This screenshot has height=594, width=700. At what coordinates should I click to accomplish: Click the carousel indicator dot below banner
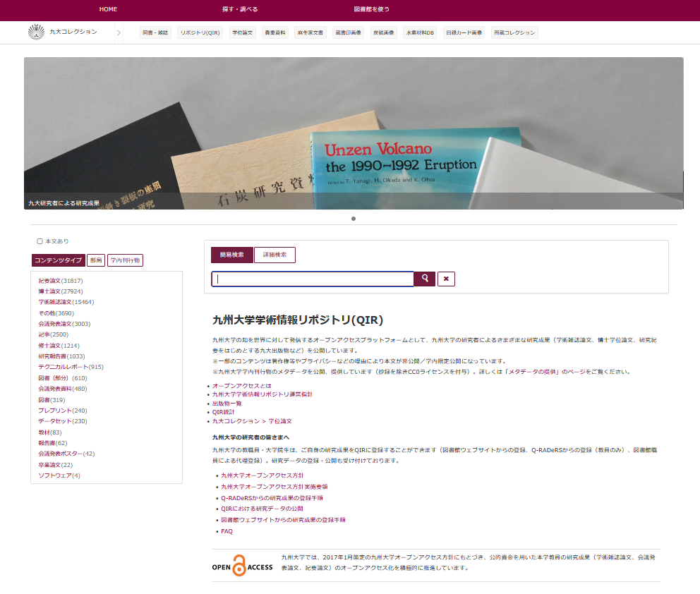pyautogui.click(x=354, y=219)
